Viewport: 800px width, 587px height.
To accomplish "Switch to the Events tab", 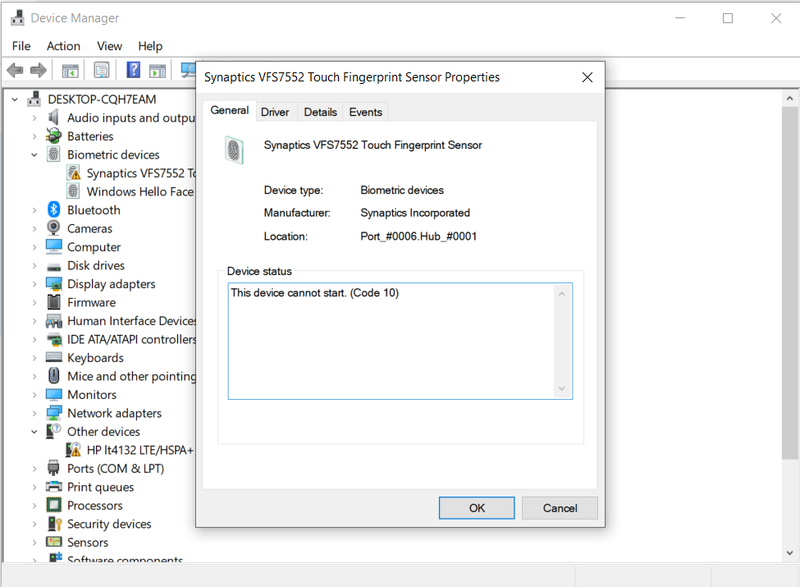I will coord(365,112).
